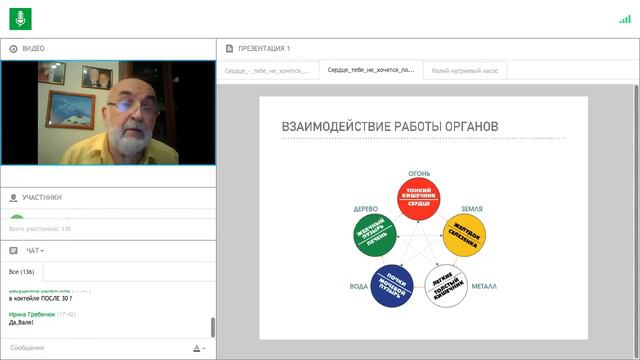Click the УЧАСТНИКИ panel title
Image resolution: width=640 pixels, height=360 pixels.
42,198
